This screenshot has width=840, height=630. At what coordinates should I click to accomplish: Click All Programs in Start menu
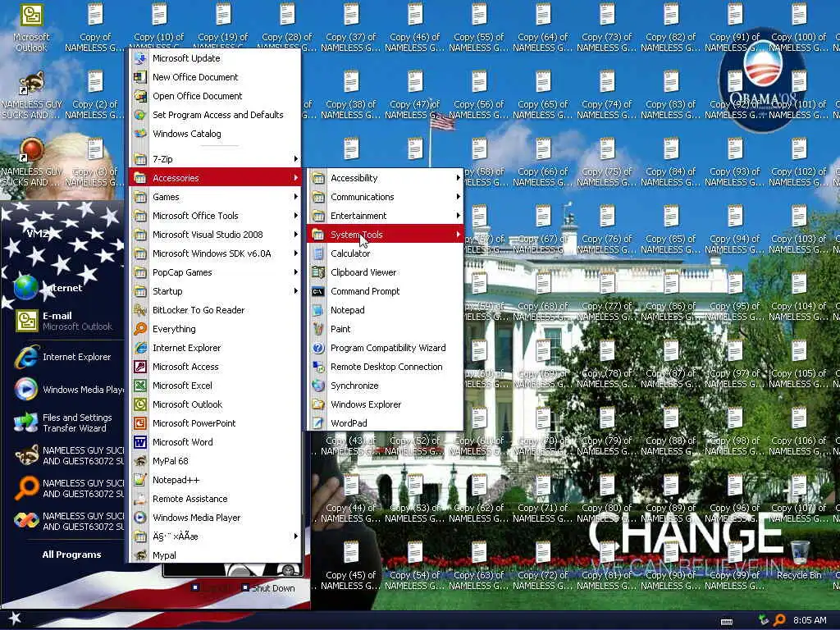(72, 555)
